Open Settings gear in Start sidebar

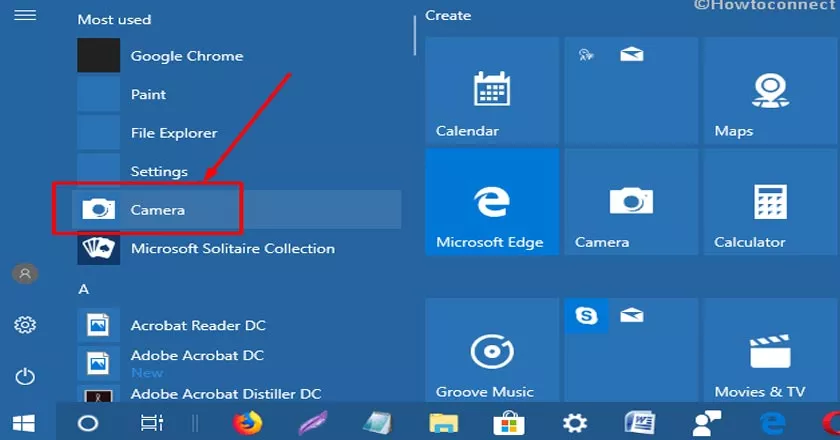click(25, 325)
